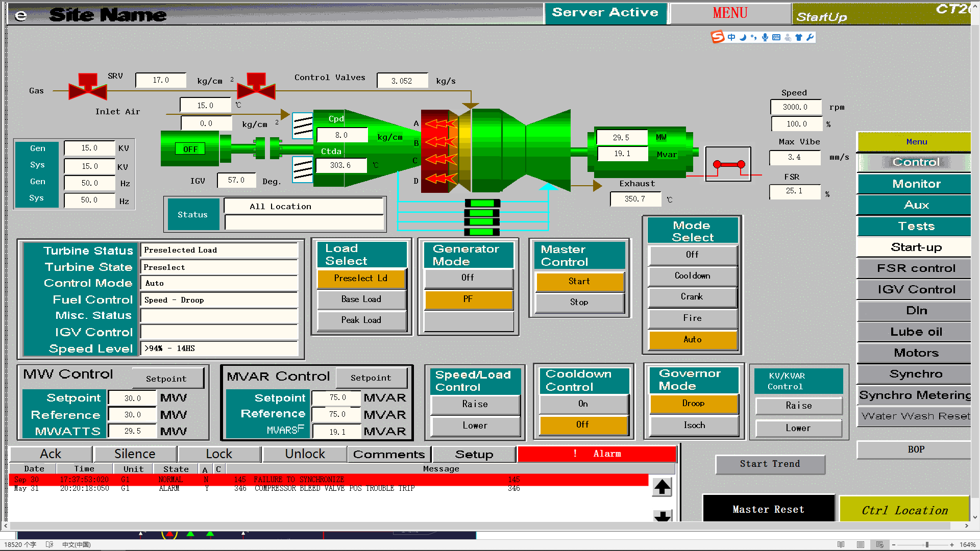Click the Sogou skin shirt icon
The image size is (980, 551).
[x=799, y=37]
